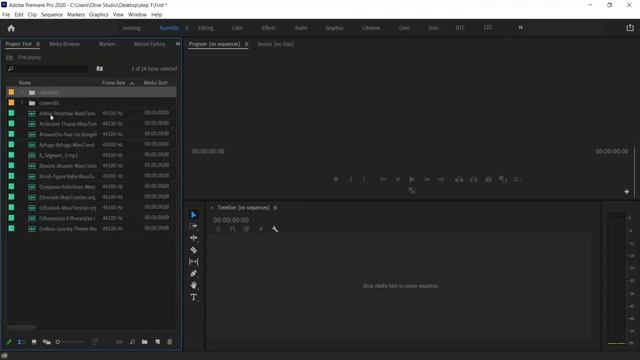
Task: Open the Media Browser tab
Action: click(64, 44)
